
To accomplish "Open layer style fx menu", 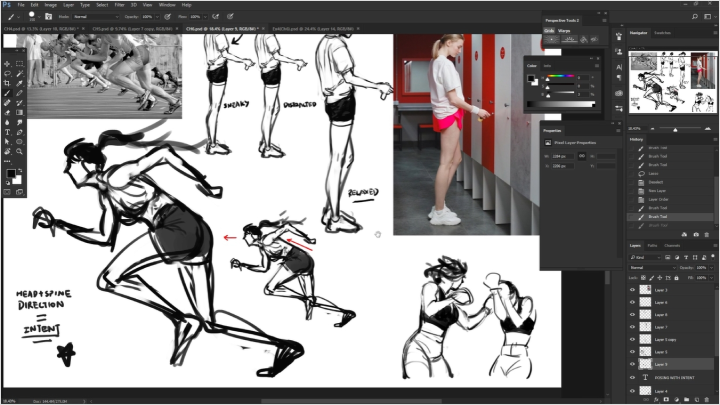I will [656, 399].
